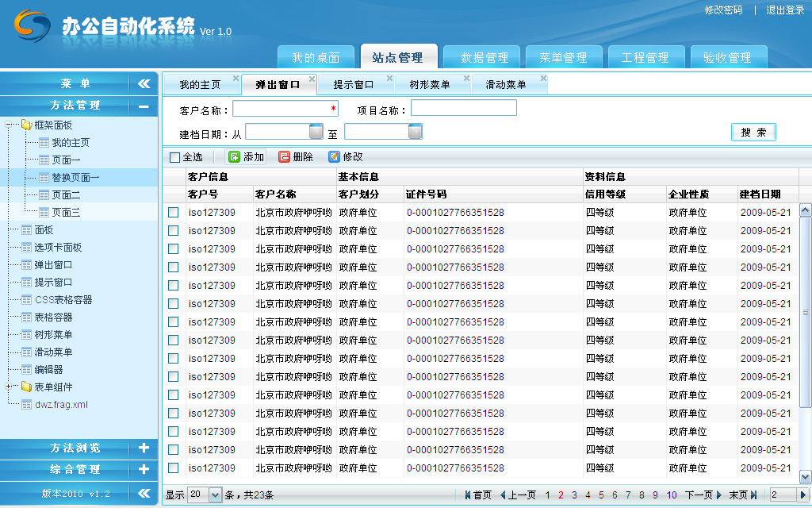Image resolution: width=812 pixels, height=508 pixels.
Task: Click the double-arrow icon beside 版本2010 v1.2
Action: point(144,493)
